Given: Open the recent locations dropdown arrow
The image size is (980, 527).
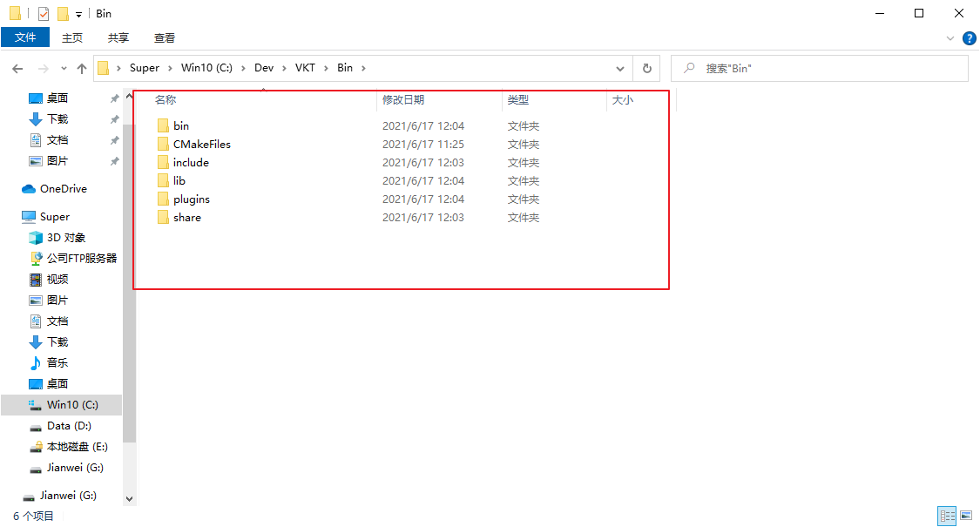Looking at the screenshot, I should click(64, 68).
